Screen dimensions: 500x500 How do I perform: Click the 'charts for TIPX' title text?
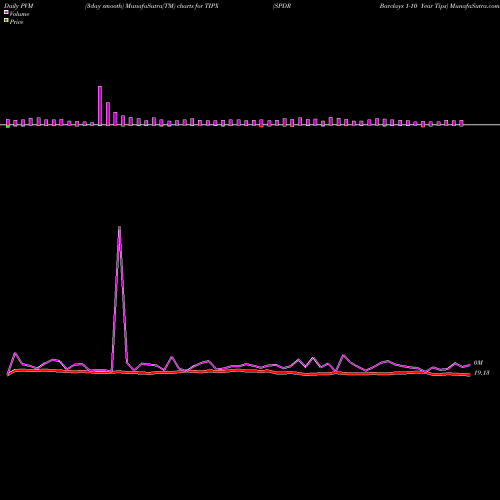click(x=198, y=6)
